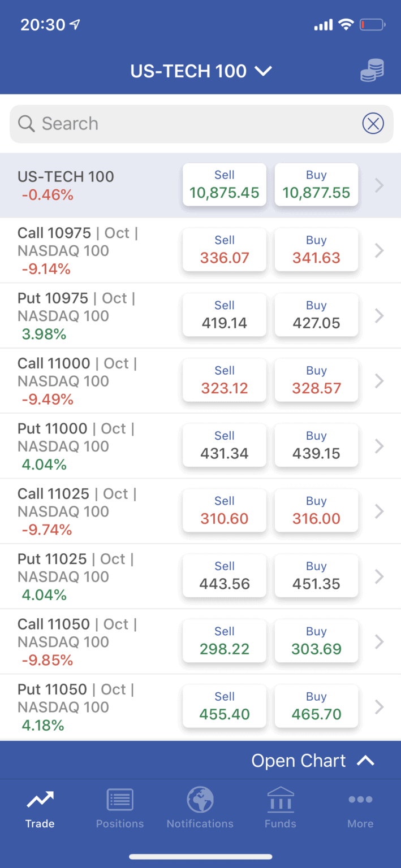This screenshot has height=868, width=401.
Task: Tap the More ellipsis icon
Action: [360, 798]
